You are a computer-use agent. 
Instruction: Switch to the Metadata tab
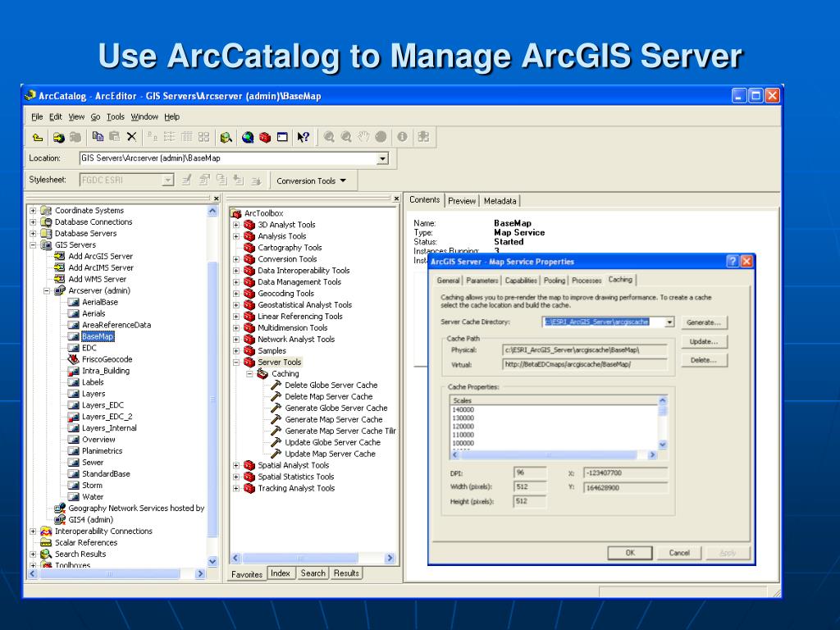click(500, 201)
